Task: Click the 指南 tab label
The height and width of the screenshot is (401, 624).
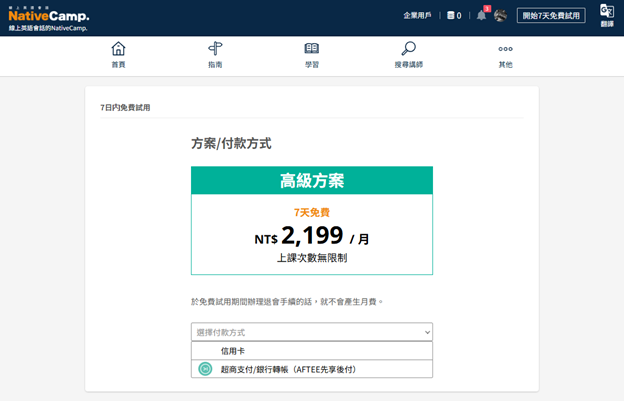Action: 215,64
